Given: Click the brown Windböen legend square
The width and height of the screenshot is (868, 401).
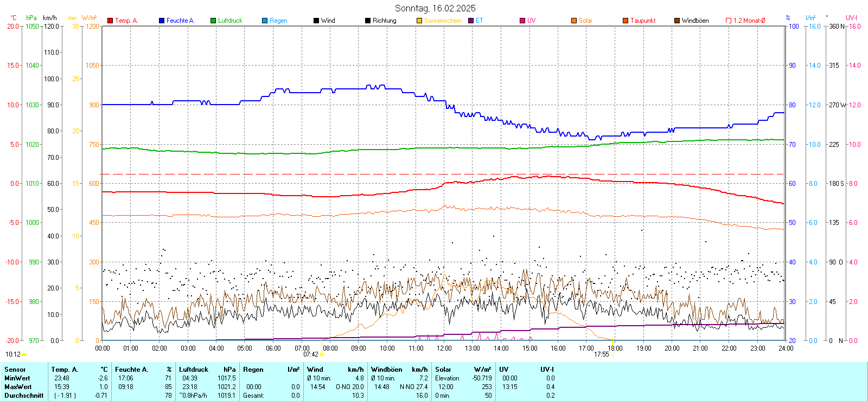Looking at the screenshot, I should coord(677,21).
